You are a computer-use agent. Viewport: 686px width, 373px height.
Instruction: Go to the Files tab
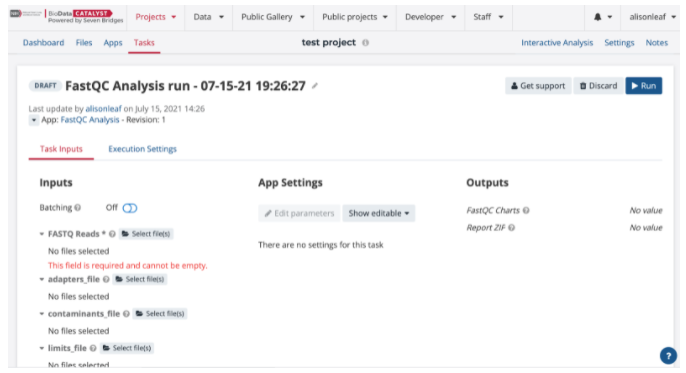(84, 42)
